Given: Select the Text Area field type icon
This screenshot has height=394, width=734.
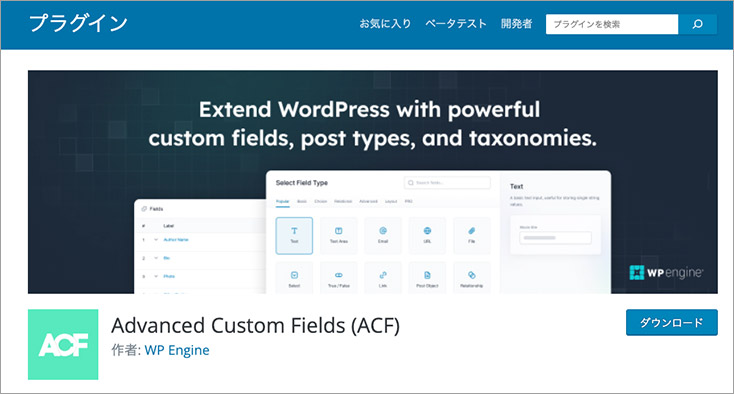Looking at the screenshot, I should click(338, 235).
